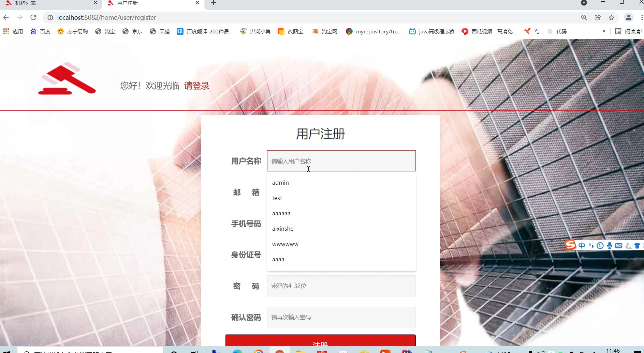Screen dimensions: 644x353
Task: Close the 用户注册 tab
Action: (197, 3)
